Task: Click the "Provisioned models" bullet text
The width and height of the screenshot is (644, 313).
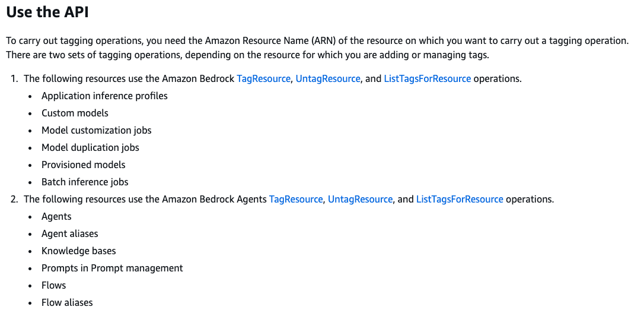Action: tap(84, 165)
